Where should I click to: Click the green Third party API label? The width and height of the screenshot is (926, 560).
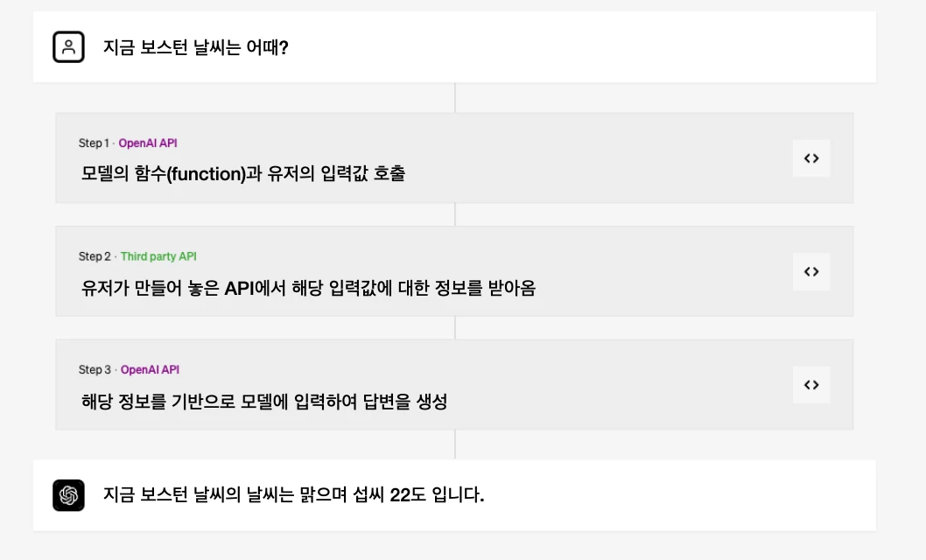point(158,256)
